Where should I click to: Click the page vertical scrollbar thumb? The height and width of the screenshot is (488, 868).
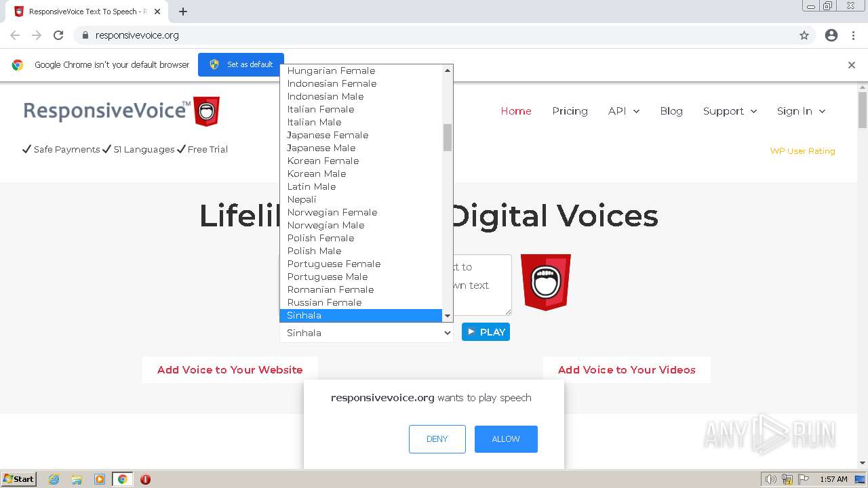(863, 110)
